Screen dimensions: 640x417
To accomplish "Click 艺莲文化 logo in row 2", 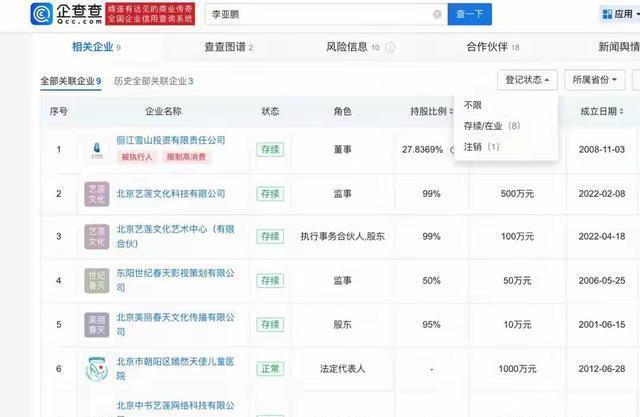I will tap(96, 193).
